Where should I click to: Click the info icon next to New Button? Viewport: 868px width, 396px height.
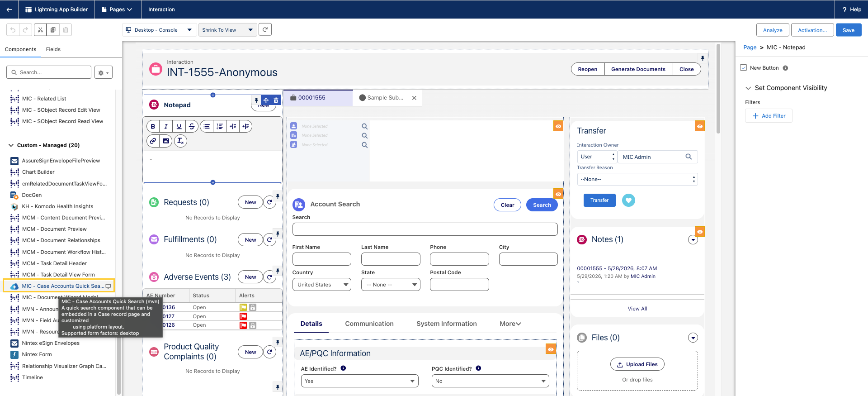coord(785,68)
